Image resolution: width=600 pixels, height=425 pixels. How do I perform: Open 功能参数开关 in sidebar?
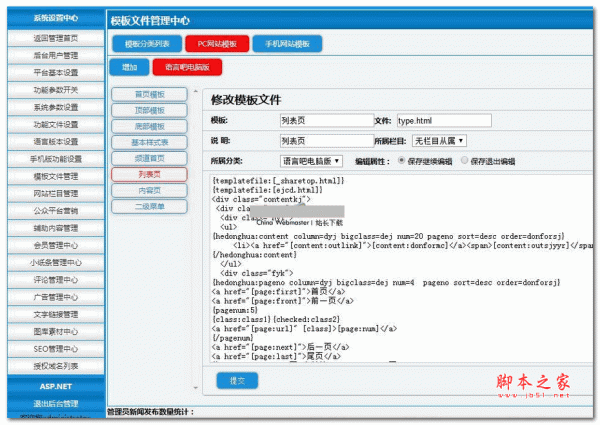pos(55,90)
